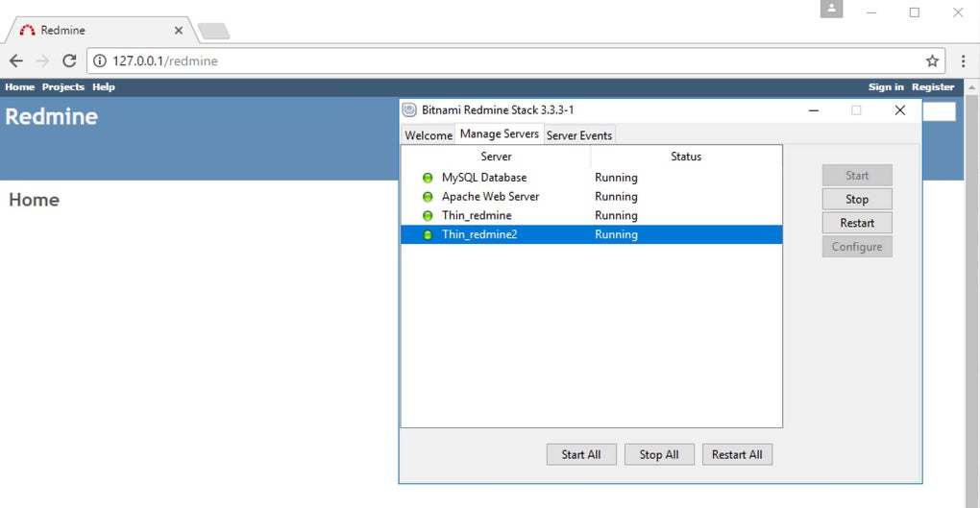Select the Apache Web Server row
The image size is (980, 508).
point(591,197)
